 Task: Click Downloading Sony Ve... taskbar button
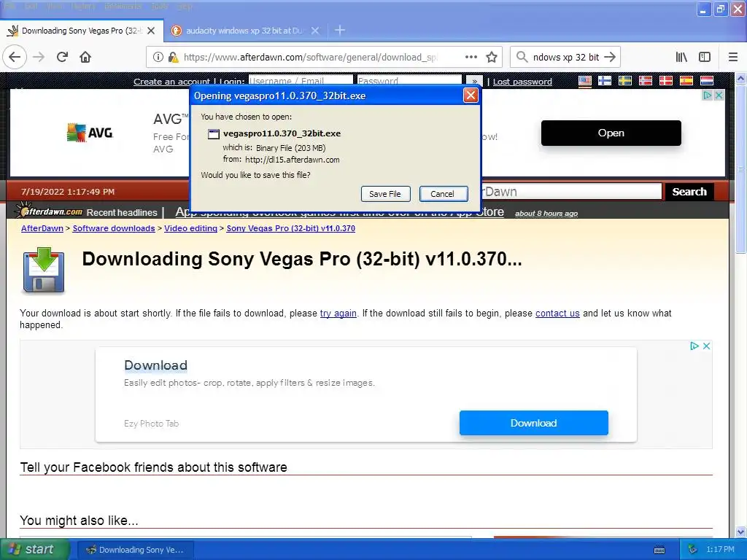tap(135, 550)
